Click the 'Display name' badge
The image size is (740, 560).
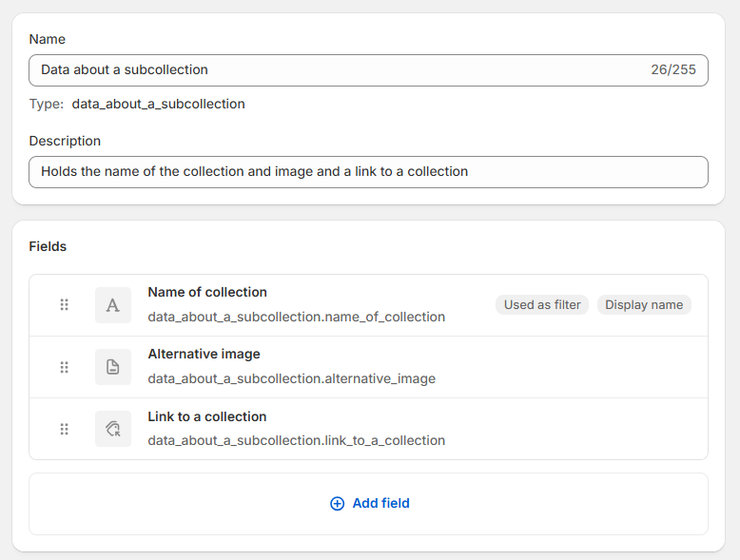coord(644,305)
